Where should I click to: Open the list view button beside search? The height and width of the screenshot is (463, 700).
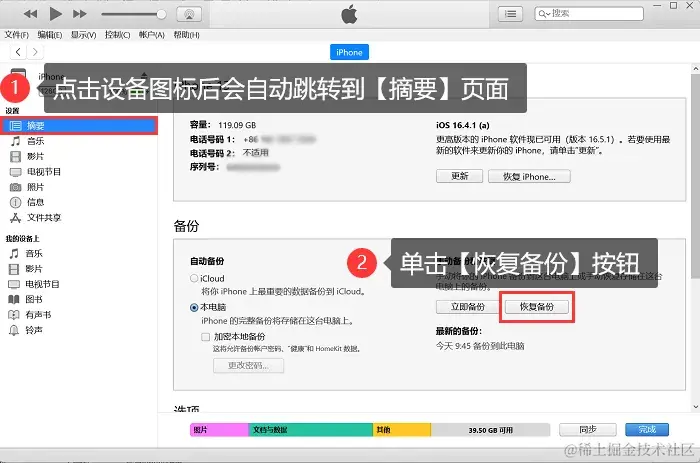tap(510, 14)
